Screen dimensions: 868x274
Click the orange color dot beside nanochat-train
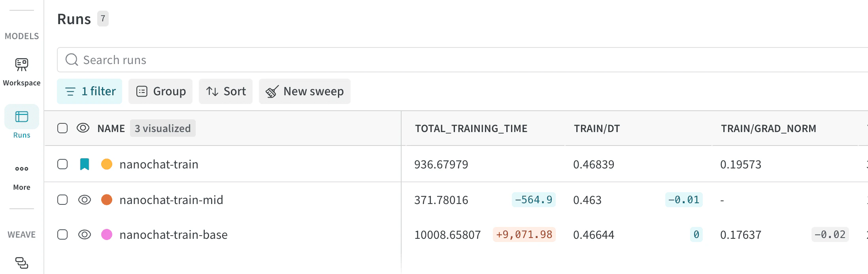point(106,164)
